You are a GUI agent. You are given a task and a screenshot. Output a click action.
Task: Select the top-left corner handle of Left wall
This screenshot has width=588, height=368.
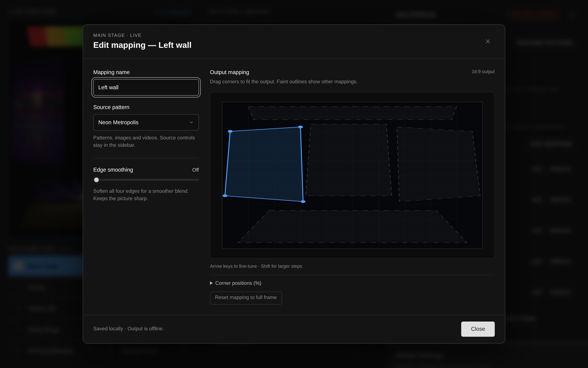(x=230, y=131)
